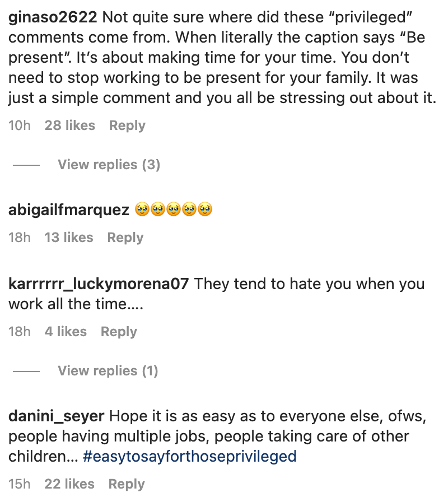Image resolution: width=448 pixels, height=502 pixels.
Task: Expand View replies (1)
Action: click(x=108, y=371)
